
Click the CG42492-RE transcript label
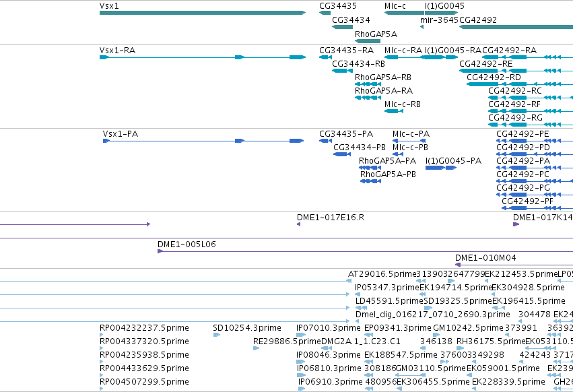pyautogui.click(x=485, y=63)
